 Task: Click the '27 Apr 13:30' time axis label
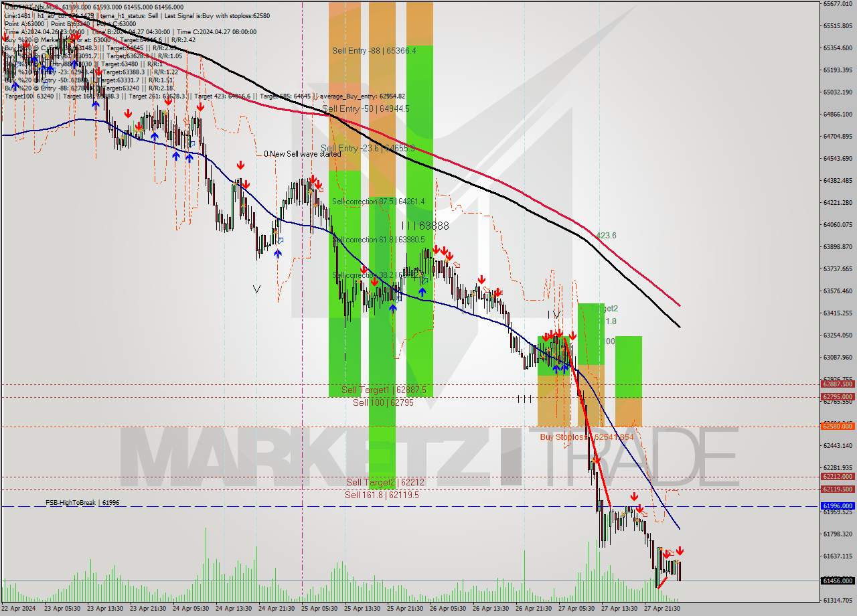click(620, 609)
